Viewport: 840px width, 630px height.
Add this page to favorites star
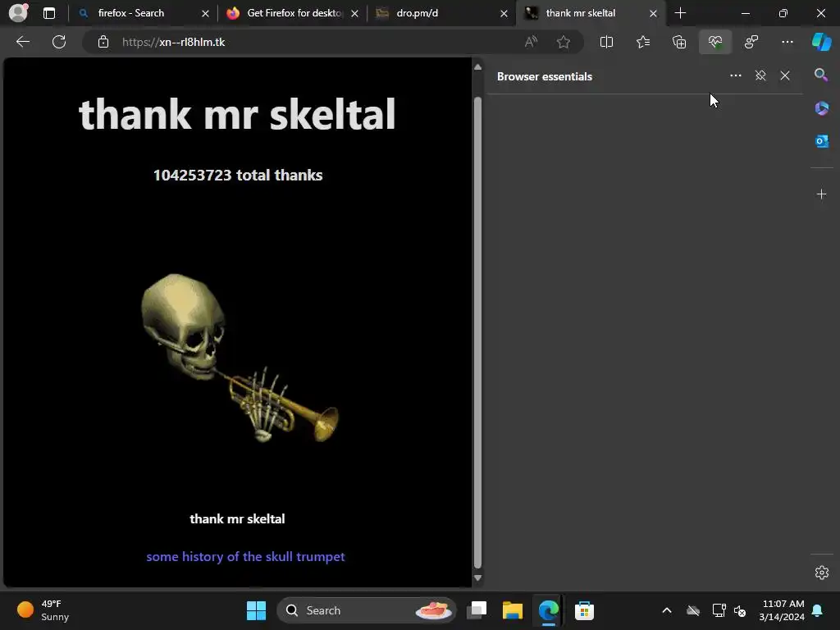click(x=563, y=42)
